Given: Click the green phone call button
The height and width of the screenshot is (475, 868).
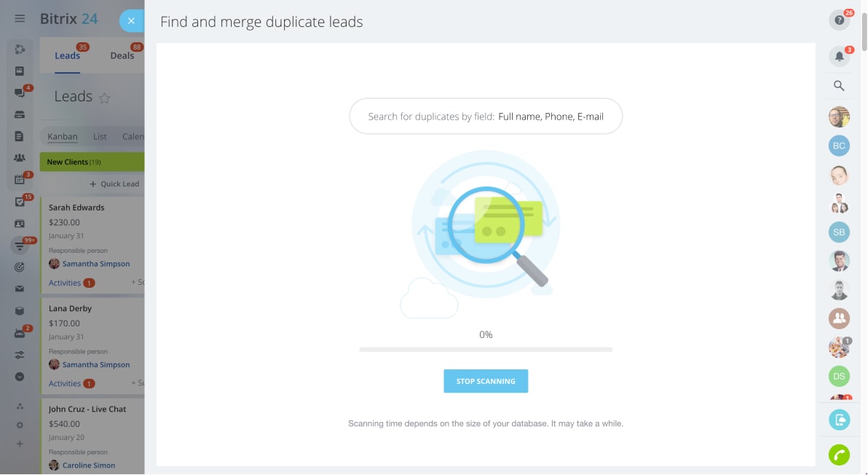Looking at the screenshot, I should [839, 455].
